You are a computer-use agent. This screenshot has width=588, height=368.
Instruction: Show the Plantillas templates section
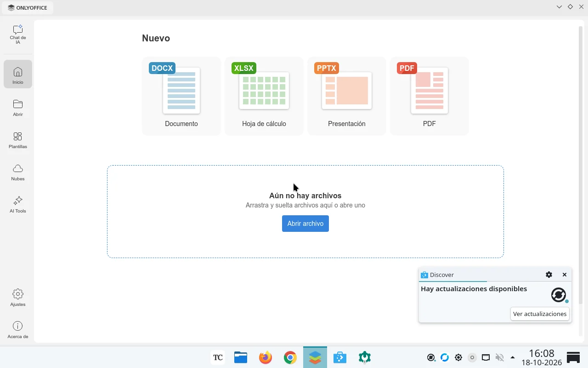point(18,140)
